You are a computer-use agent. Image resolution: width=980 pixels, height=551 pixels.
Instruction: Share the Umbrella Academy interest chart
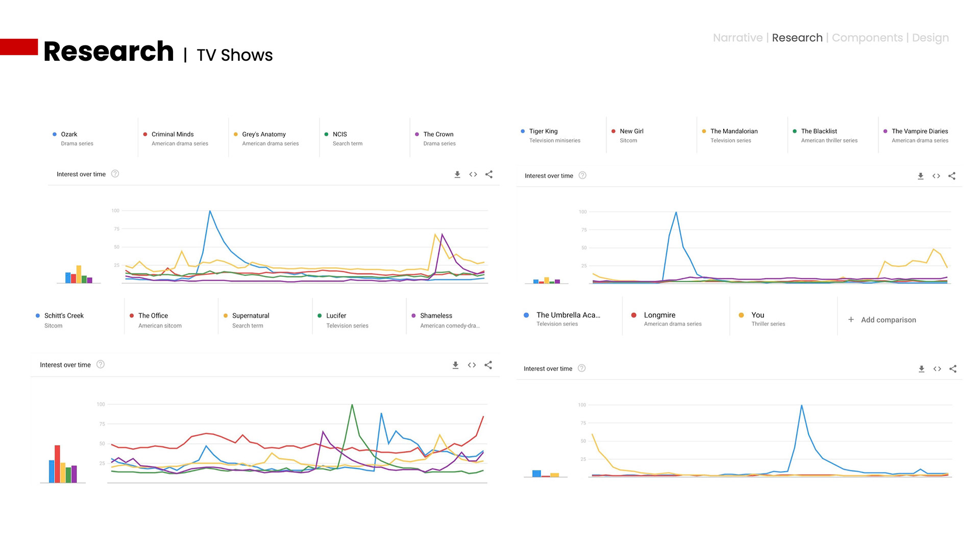(953, 369)
